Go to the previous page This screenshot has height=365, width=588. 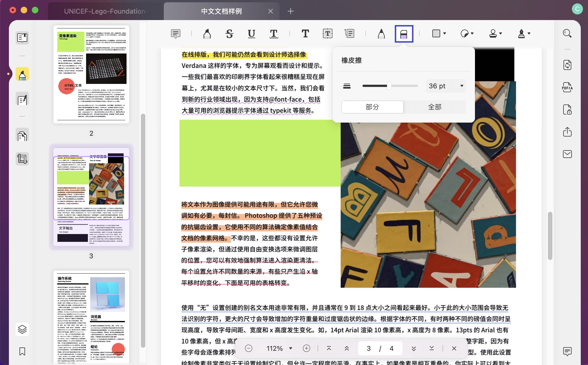click(x=347, y=348)
